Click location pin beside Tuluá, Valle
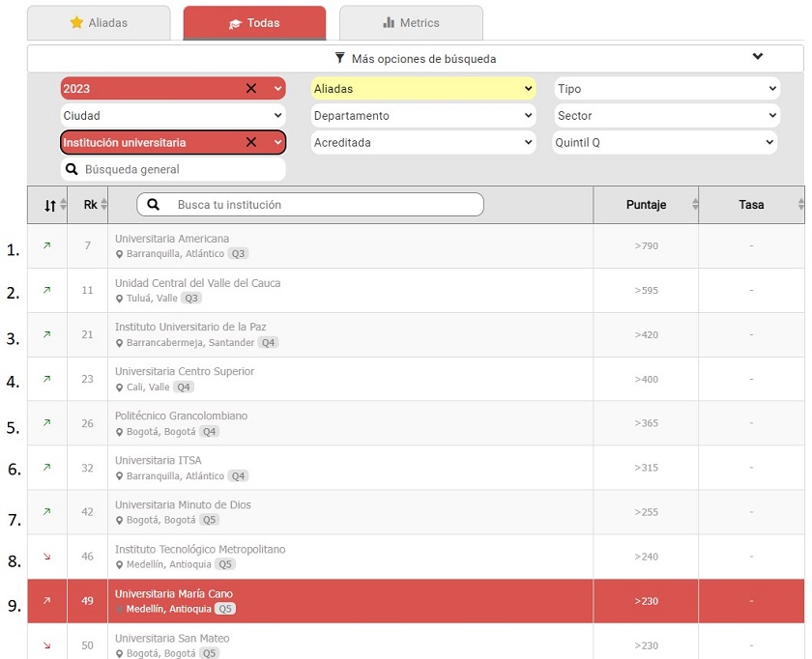Viewport: 812px width, 659px height. pyautogui.click(x=119, y=299)
